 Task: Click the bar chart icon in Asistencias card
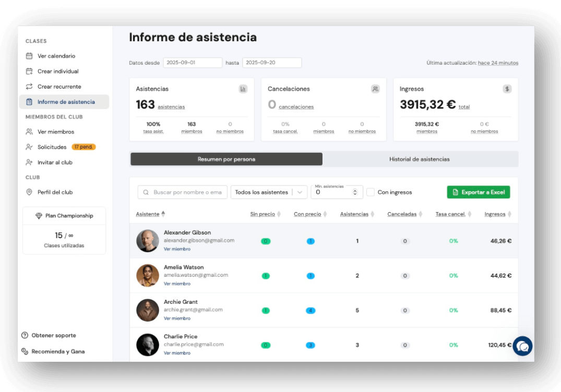coord(243,89)
